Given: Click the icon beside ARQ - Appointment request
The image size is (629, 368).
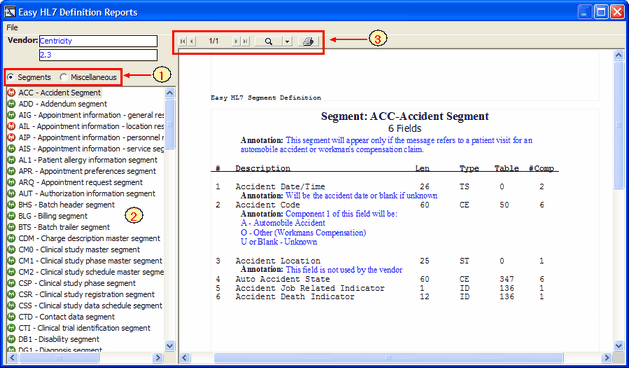Looking at the screenshot, I should point(12,183).
